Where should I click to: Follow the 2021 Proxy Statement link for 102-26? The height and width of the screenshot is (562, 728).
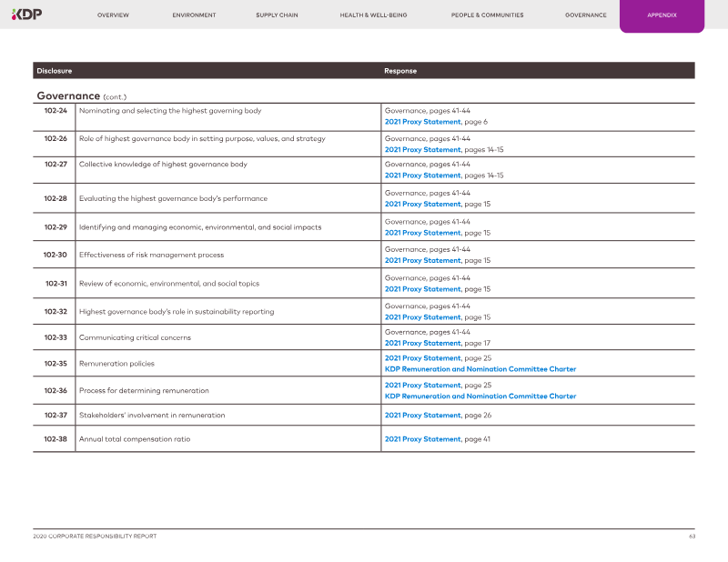[x=422, y=149]
